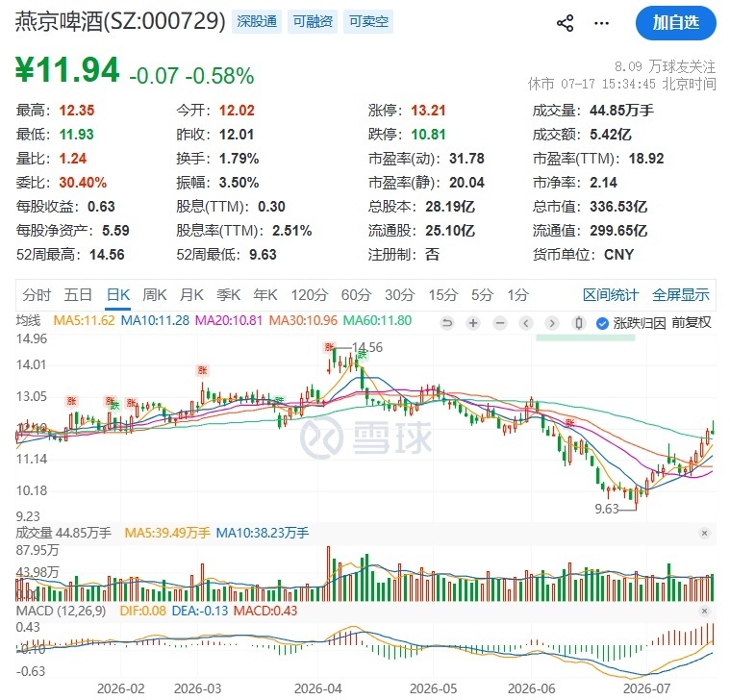The image size is (730, 700).
Task: Switch to the 分时 chart tab
Action: coord(37,294)
